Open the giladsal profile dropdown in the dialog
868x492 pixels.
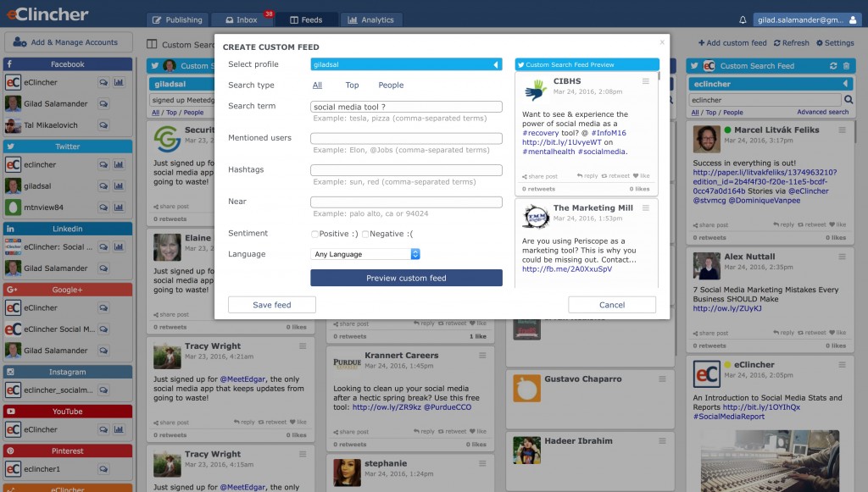(406, 64)
